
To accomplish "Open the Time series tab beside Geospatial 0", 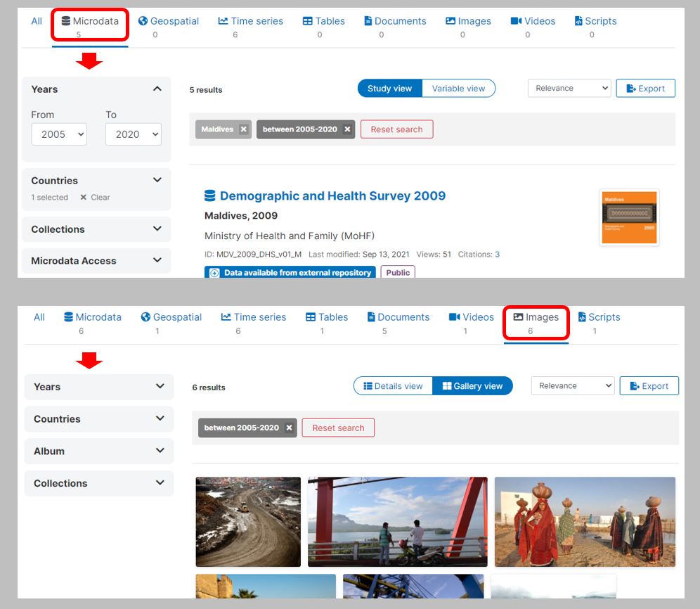I will coord(250,21).
